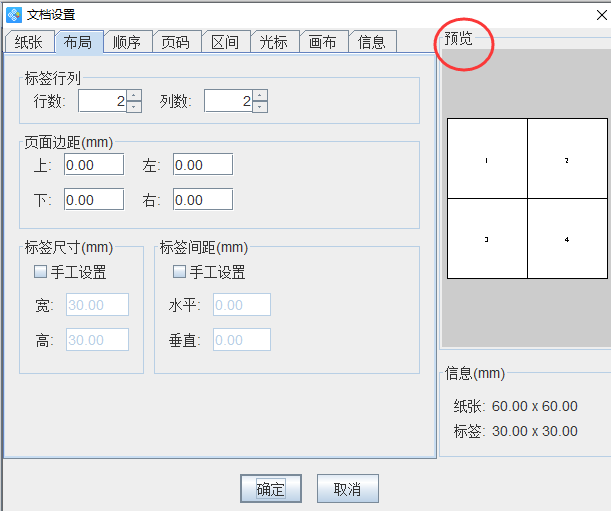Open the 画布 tab

(322, 42)
